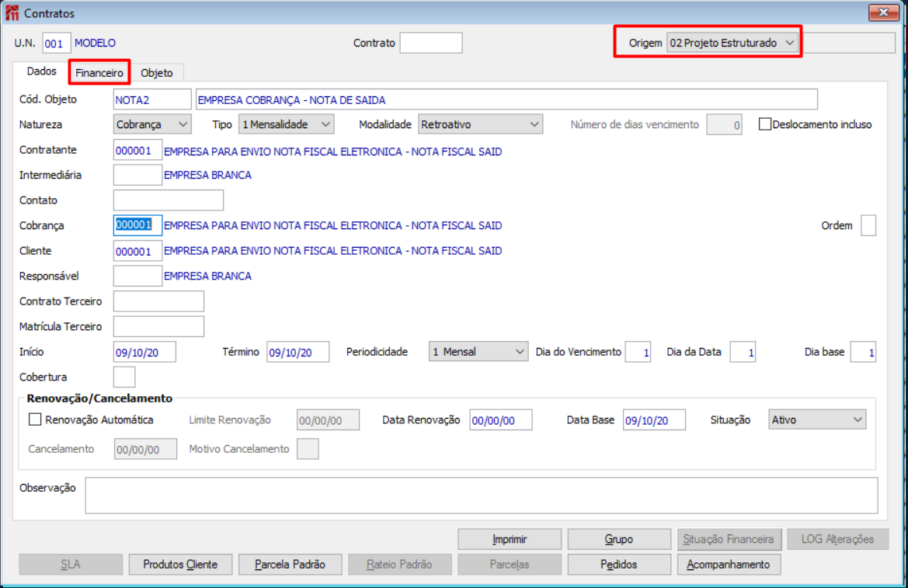
Task: Click the Situação Financeira button
Action: point(729,539)
